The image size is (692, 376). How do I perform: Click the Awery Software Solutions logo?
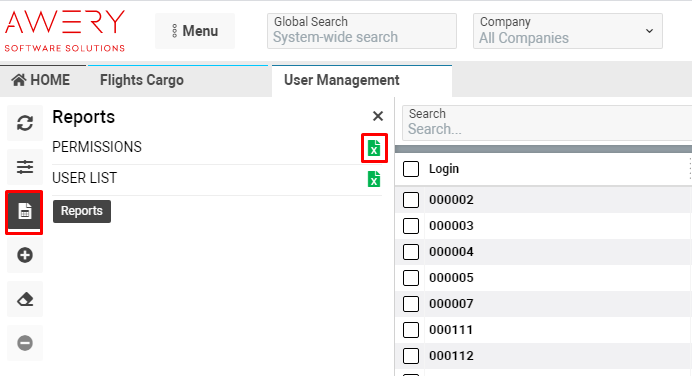click(x=65, y=31)
